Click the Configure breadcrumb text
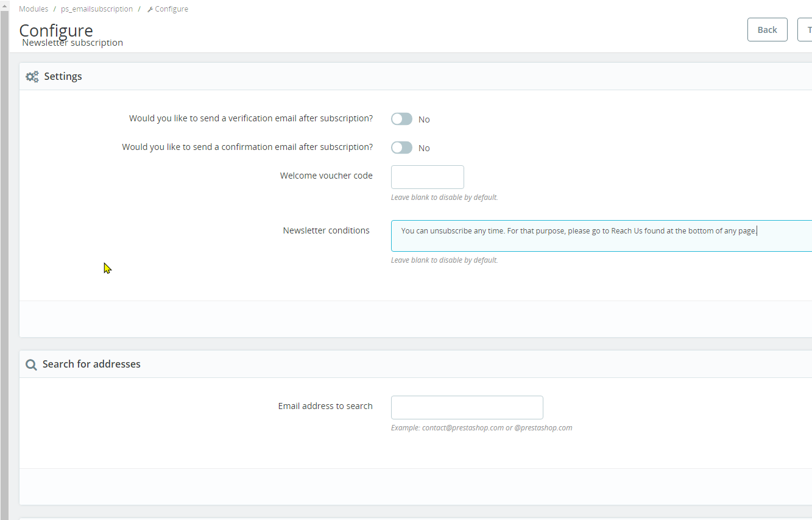 [x=172, y=9]
